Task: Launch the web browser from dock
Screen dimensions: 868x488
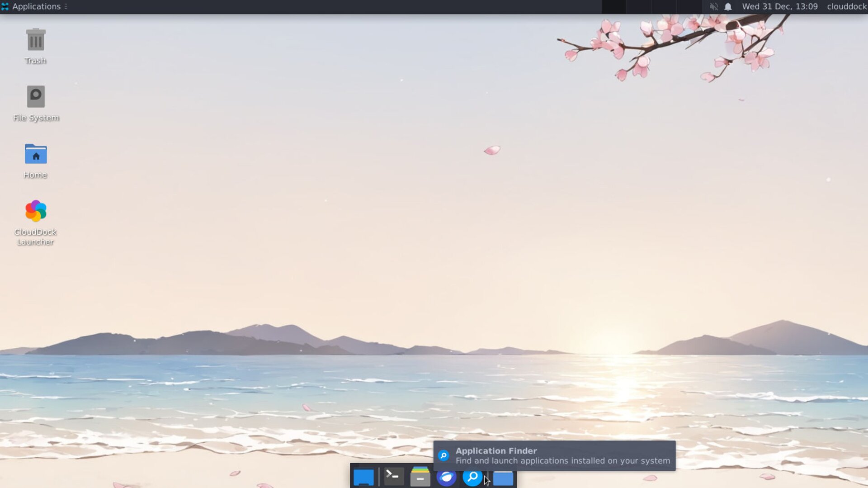Action: [446, 477]
